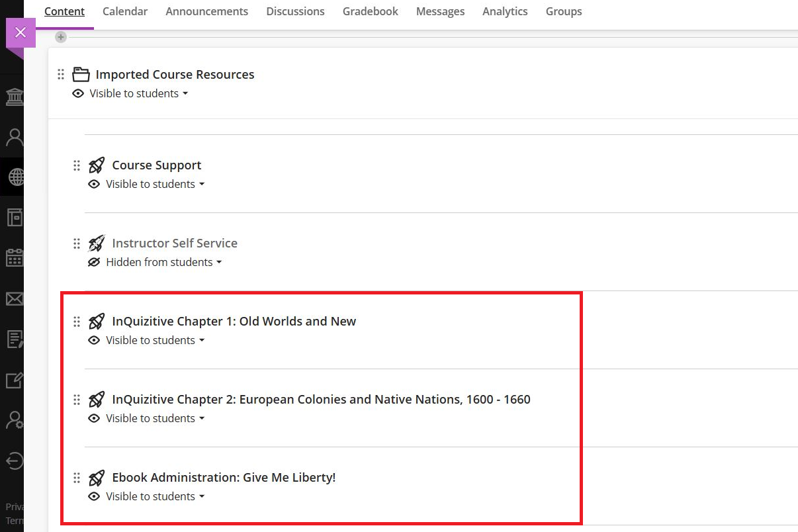Click the Instructor Self Service rocket icon
The image size is (798, 532).
(x=97, y=243)
